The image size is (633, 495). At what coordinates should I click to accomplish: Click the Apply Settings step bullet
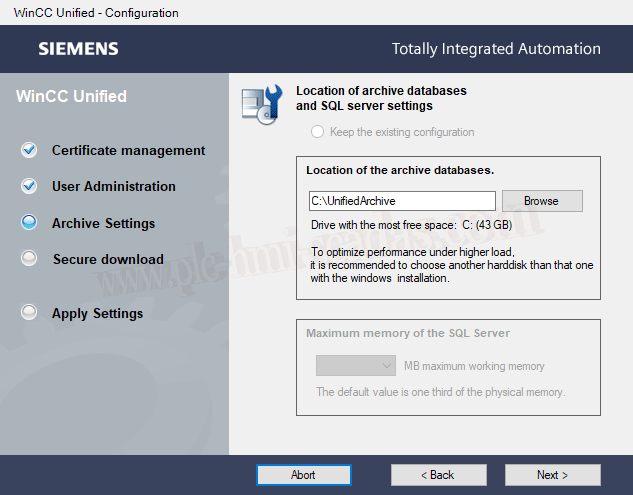29,313
